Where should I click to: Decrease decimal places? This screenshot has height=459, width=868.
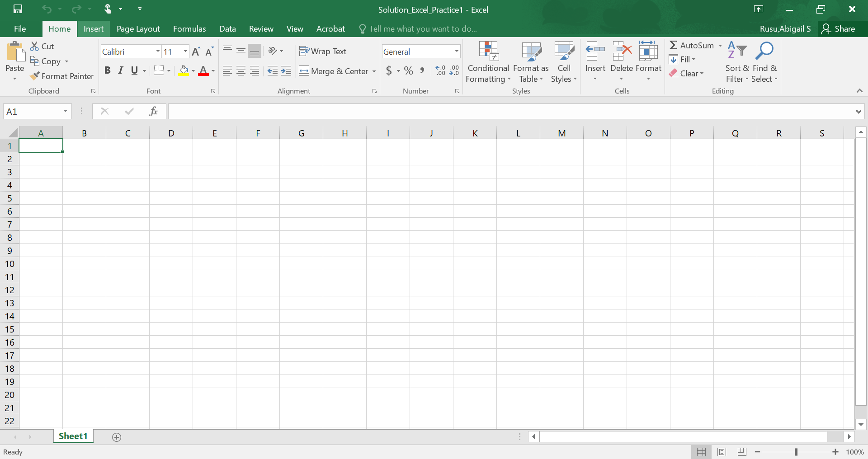454,70
